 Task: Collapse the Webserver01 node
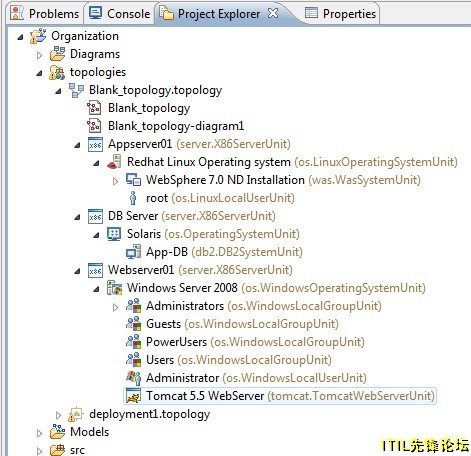[x=77, y=271]
